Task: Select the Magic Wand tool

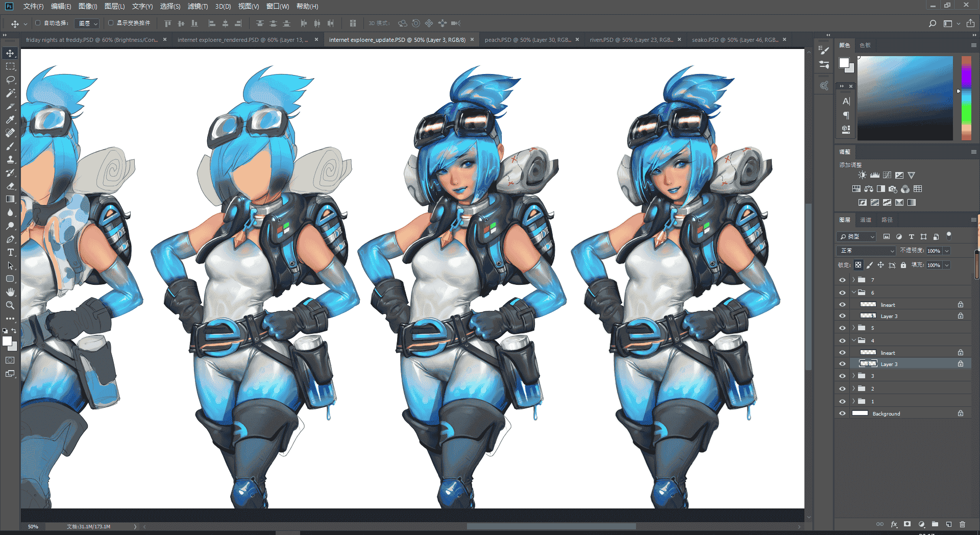Action: 10,93
